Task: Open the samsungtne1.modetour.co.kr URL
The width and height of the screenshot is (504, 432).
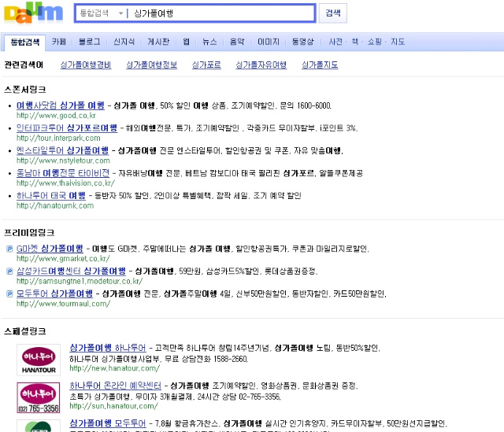Action: [x=80, y=281]
